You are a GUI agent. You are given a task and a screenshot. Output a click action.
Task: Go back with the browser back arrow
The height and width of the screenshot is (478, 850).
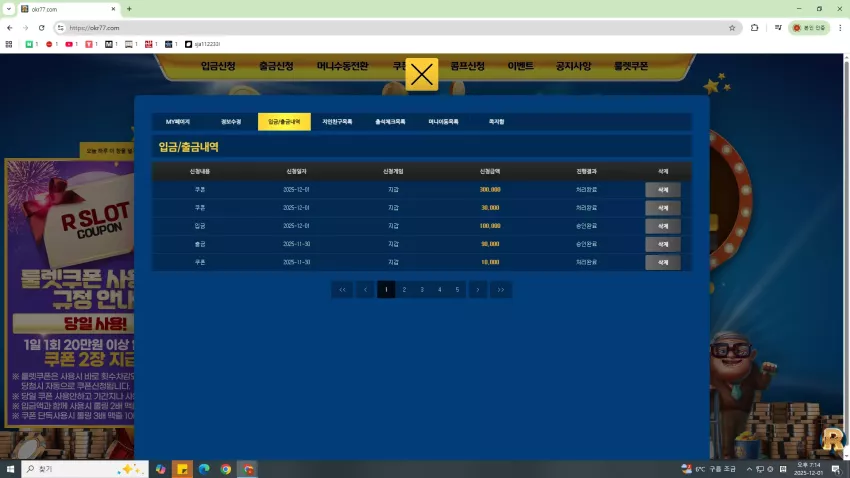pyautogui.click(x=10, y=28)
